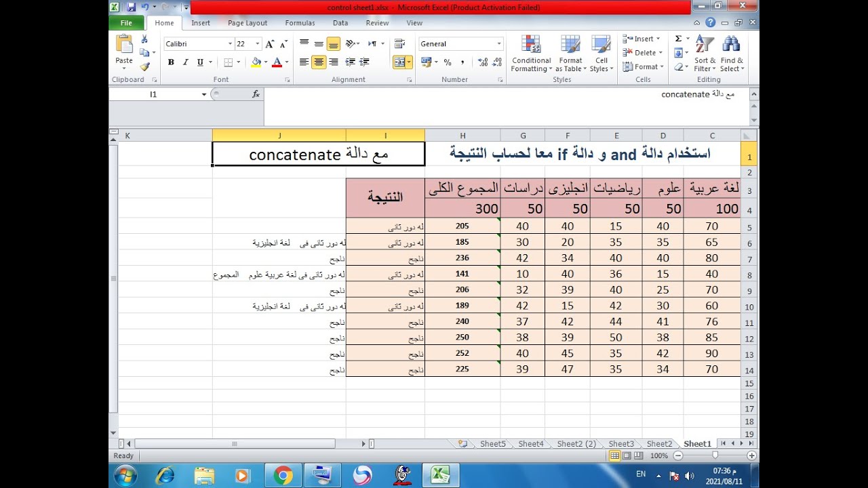Switch to the Formulas tab
This screenshot has width=868, height=488.
300,22
